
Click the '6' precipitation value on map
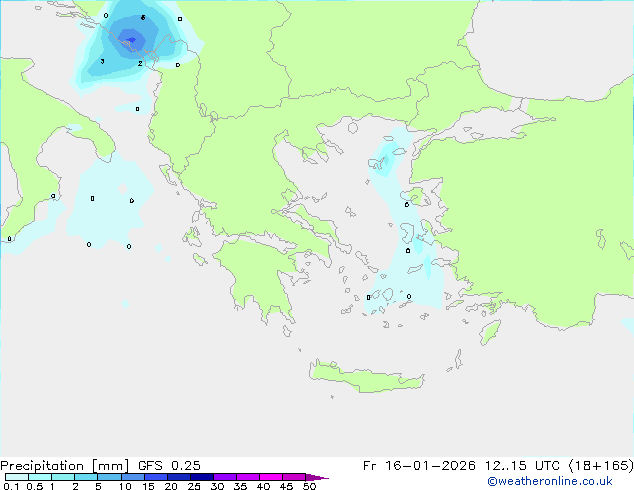coord(143,17)
